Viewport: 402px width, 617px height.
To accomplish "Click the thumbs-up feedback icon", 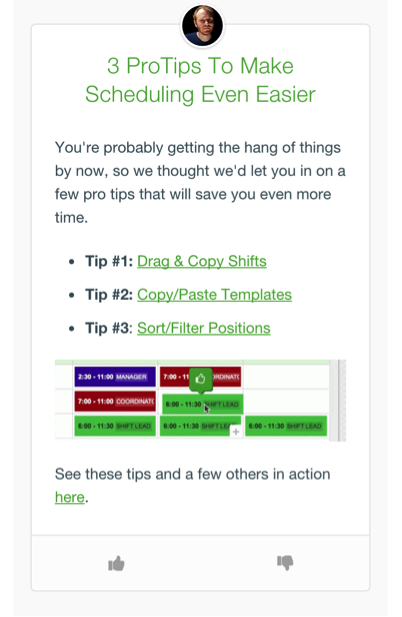I will pos(116,563).
